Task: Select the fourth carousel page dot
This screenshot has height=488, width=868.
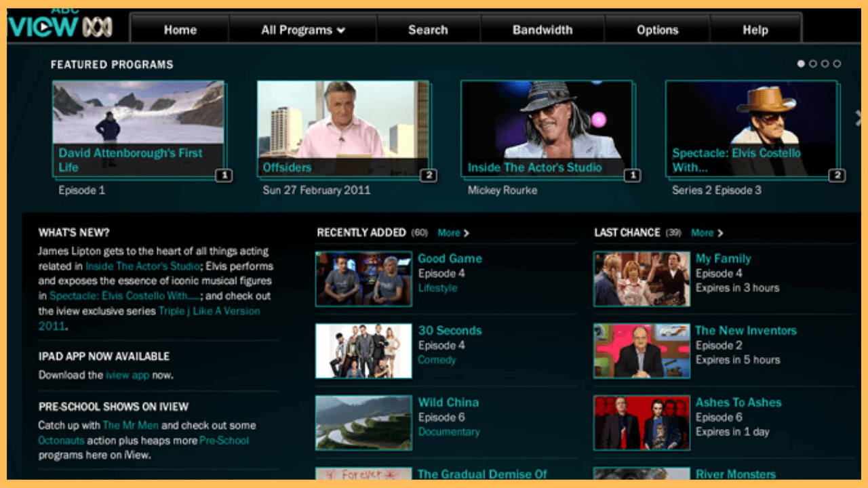Action: pyautogui.click(x=837, y=64)
